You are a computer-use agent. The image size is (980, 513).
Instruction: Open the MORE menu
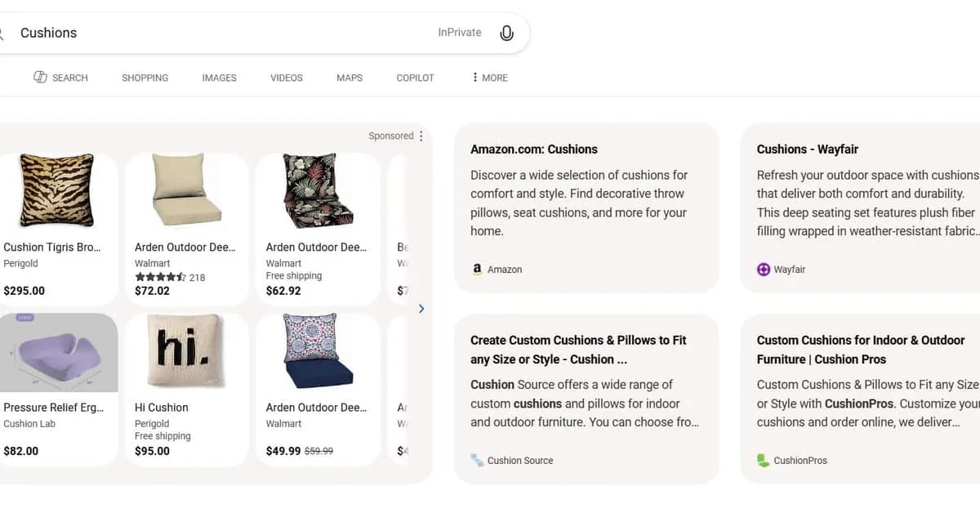(494, 78)
